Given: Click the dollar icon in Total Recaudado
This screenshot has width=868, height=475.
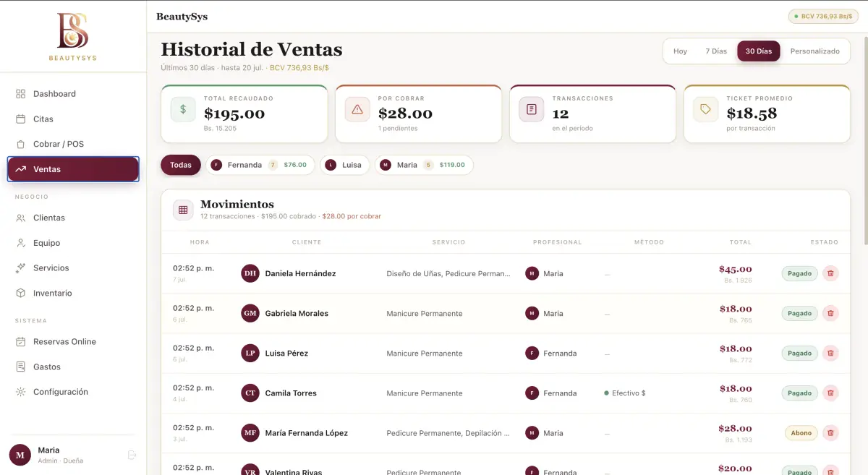Looking at the screenshot, I should (x=183, y=109).
